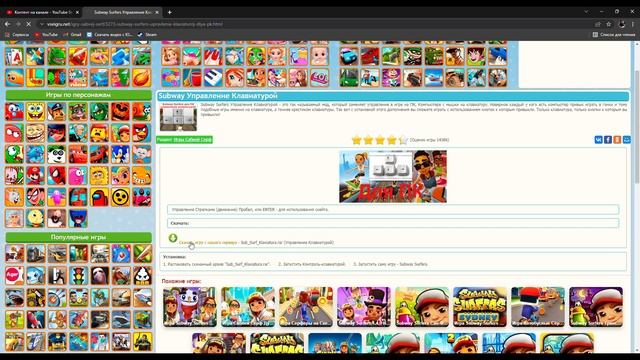Image resolution: width=640 pixels, height=360 pixels.
Task: Click the Subway keyboard game small thumbnail
Action: [x=178, y=117]
